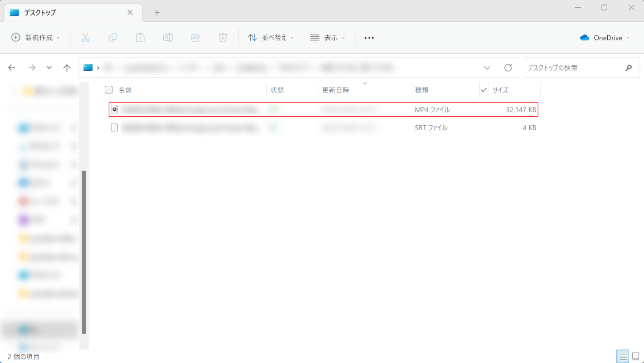The height and width of the screenshot is (363, 644).
Task: Click the address bar path chevron
Action: point(98,68)
